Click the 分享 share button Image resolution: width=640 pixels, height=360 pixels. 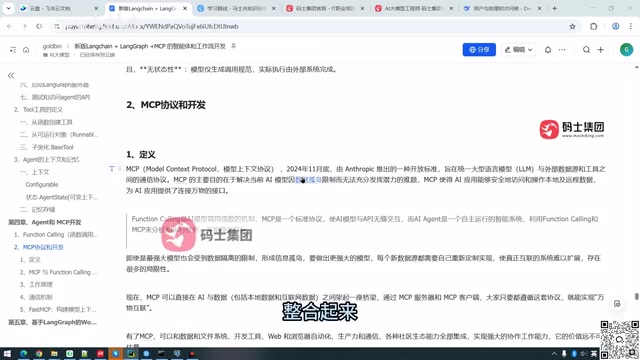[x=479, y=50]
